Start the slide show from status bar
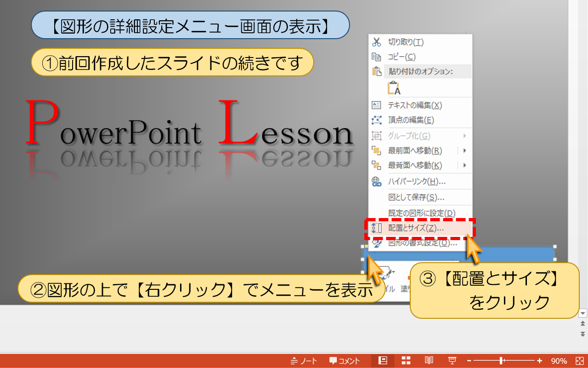 452,361
